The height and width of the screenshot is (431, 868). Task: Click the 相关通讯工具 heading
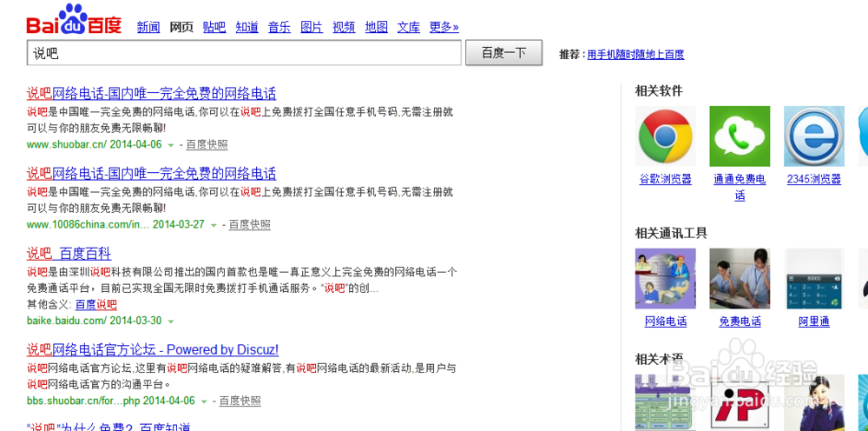coord(671,233)
